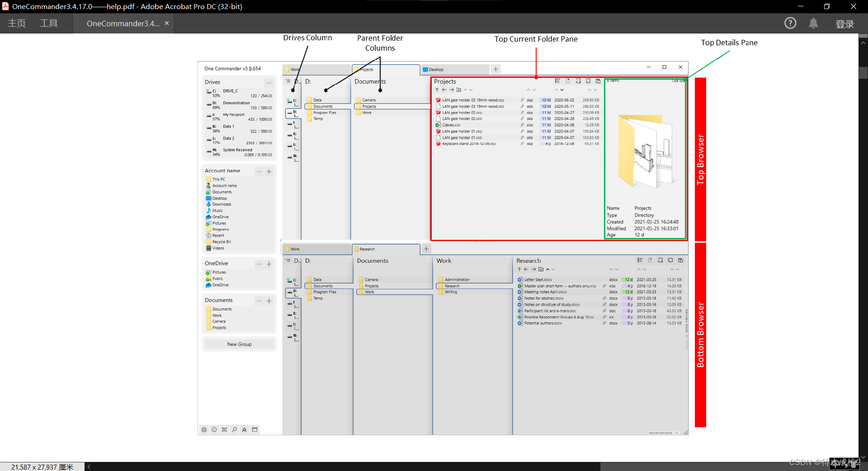This screenshot has height=471, width=868.
Task: Sort Research pane by name ascending arrow
Action: click(x=547, y=269)
